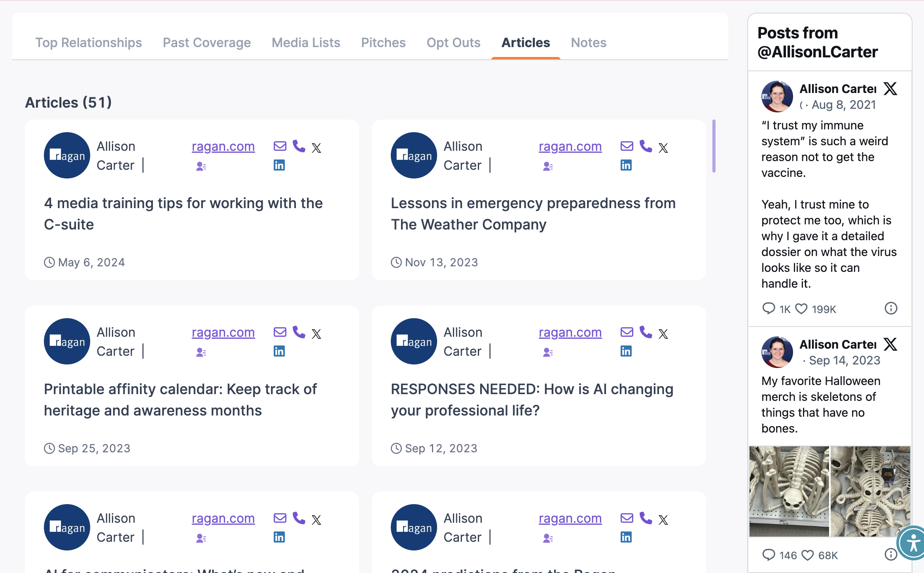Screen dimensions: 924x573
Task: Open LinkedIn icon on 'RESPONSES NEEDED' card
Action: tap(626, 351)
